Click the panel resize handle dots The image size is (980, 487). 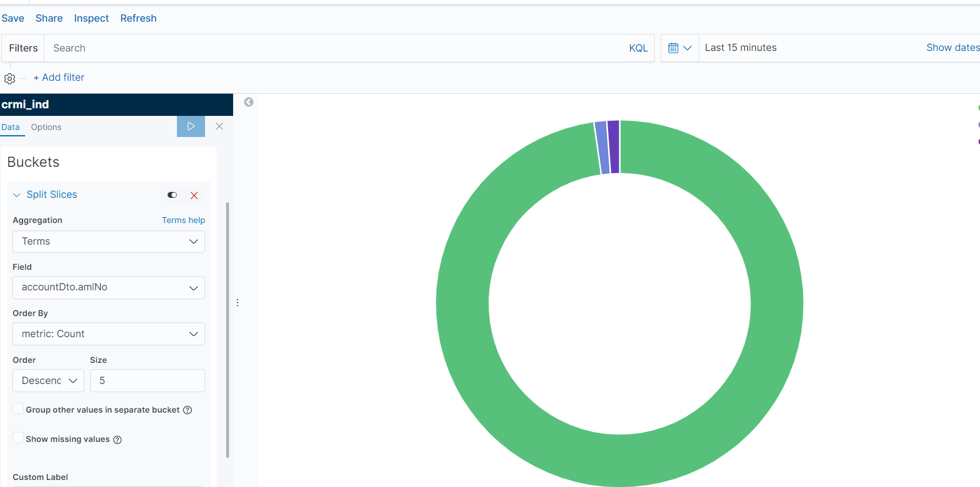click(x=237, y=303)
